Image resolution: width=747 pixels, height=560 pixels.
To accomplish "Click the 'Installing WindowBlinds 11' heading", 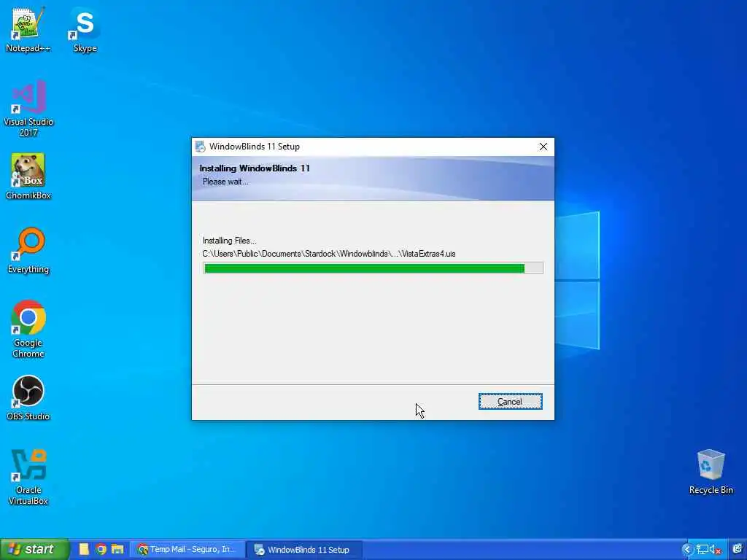I will (x=255, y=168).
